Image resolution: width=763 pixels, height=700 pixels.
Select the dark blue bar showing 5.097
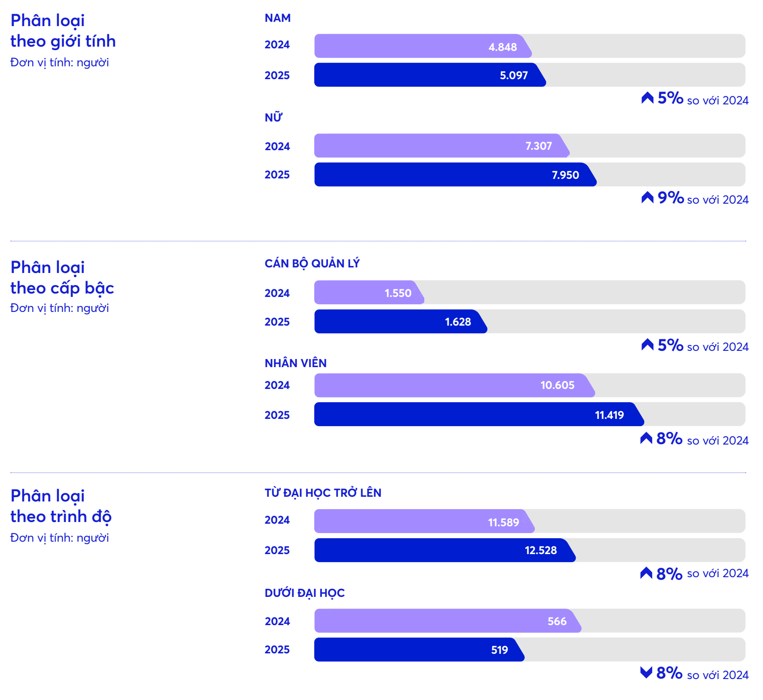pyautogui.click(x=428, y=75)
